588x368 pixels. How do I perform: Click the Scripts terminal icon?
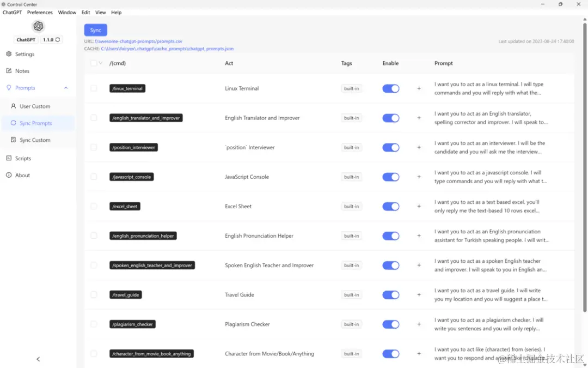9,158
